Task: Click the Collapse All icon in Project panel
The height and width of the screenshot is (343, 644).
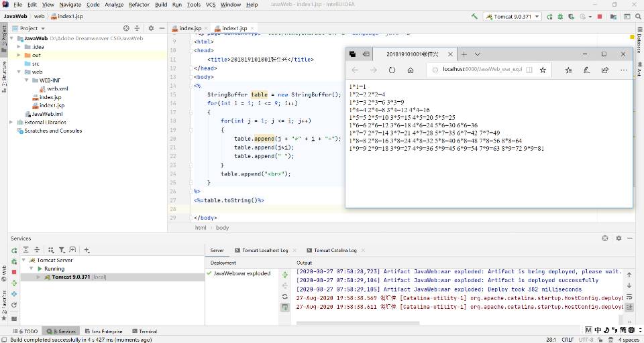Action: tap(137, 28)
